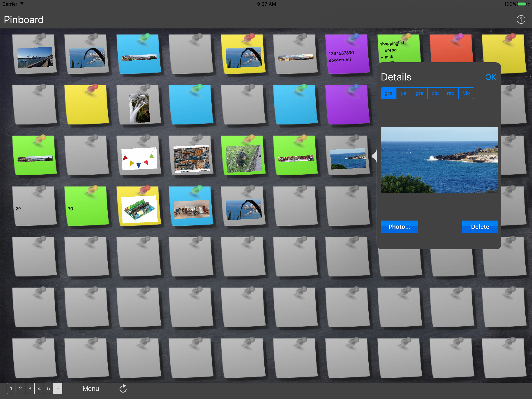Open the Menu in bottom bar
Viewport: 532px width, 399px height.
91,388
